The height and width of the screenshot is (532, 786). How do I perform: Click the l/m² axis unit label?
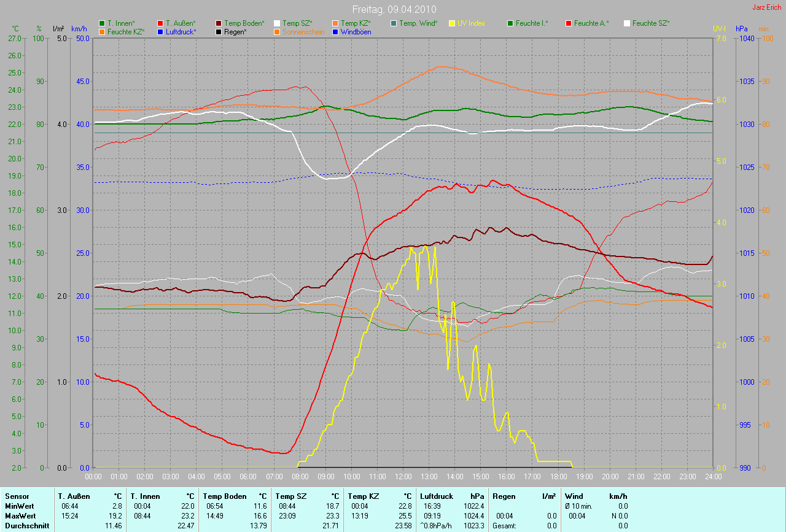pos(58,29)
